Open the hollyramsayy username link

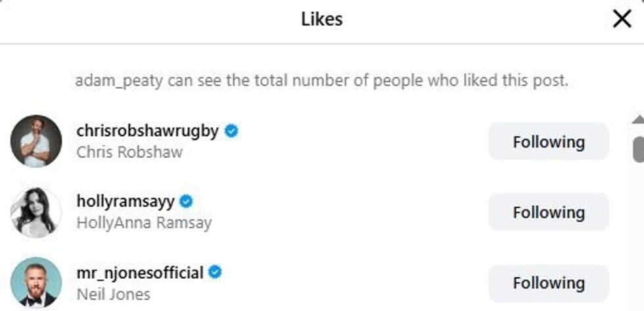tap(125, 201)
